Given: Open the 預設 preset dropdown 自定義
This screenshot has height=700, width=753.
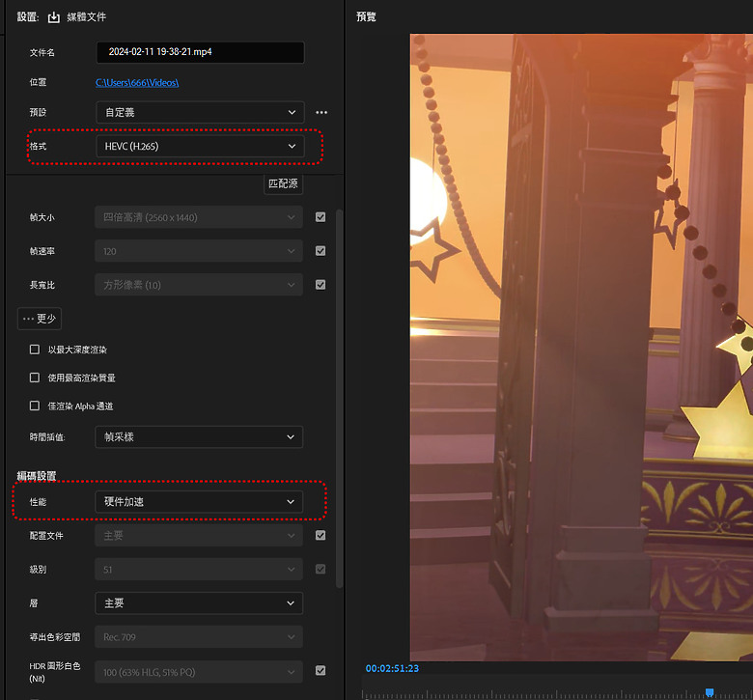Looking at the screenshot, I should [200, 112].
